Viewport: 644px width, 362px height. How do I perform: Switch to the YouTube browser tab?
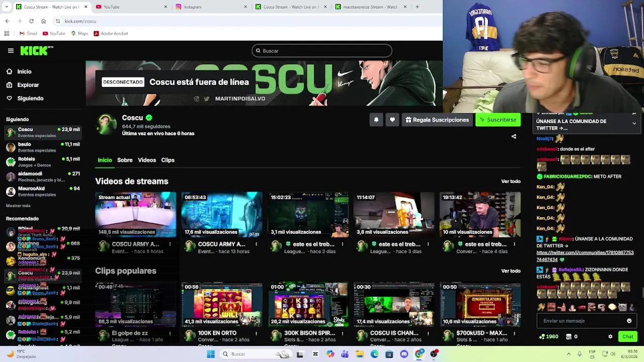[131, 7]
